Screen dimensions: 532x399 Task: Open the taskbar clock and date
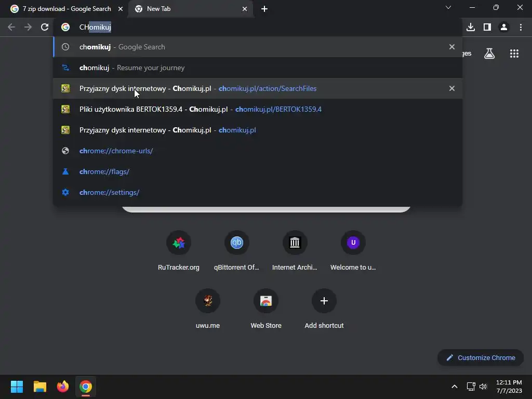point(509,387)
